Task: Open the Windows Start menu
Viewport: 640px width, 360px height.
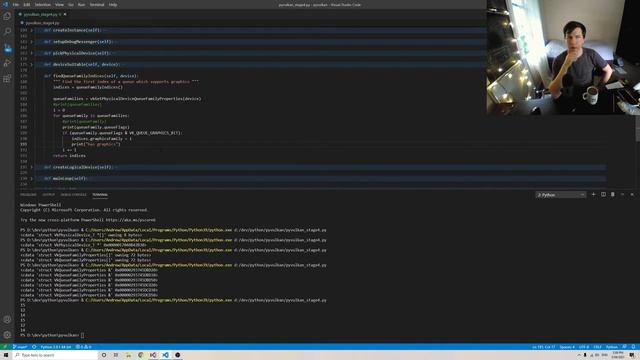Action: click(x=6, y=355)
